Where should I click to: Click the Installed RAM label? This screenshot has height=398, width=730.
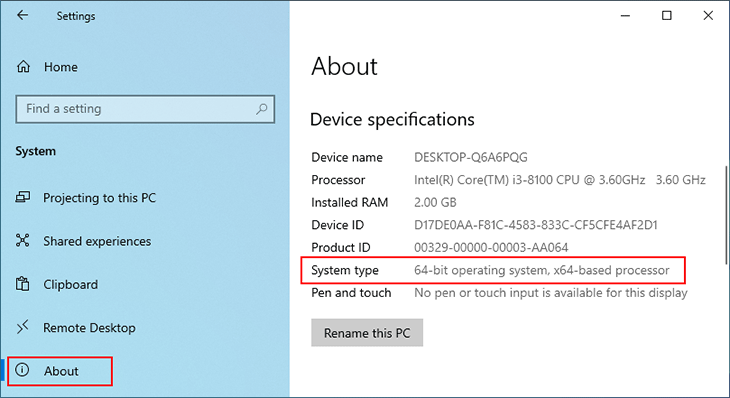coord(350,202)
